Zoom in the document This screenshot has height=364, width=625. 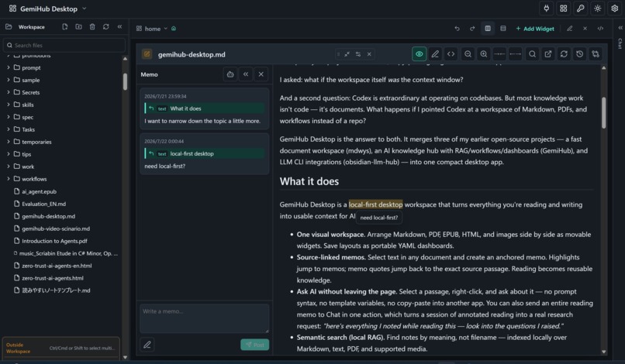click(484, 54)
